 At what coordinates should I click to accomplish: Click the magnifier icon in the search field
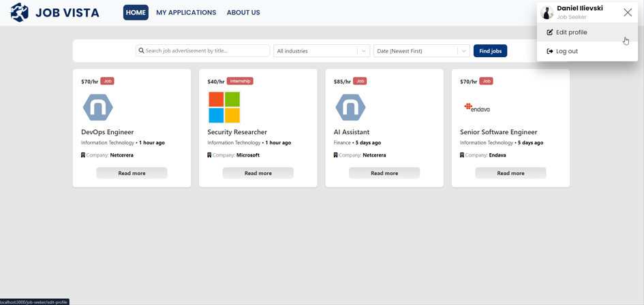pos(141,51)
